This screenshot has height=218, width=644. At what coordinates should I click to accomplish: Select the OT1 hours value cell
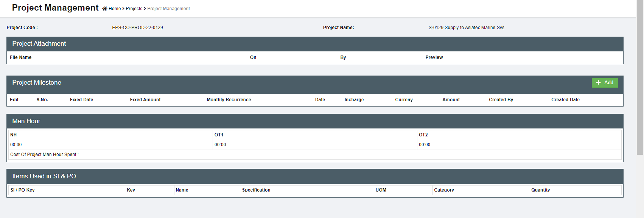coord(220,145)
